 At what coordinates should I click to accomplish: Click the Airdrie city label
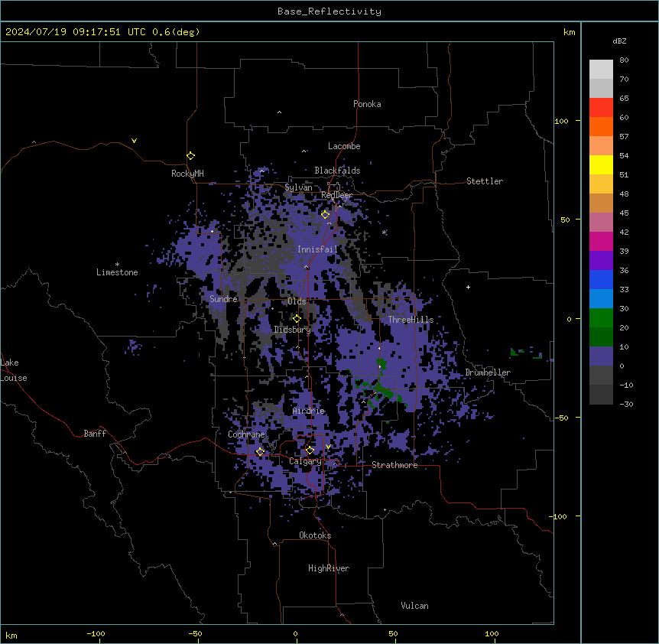[x=309, y=411]
